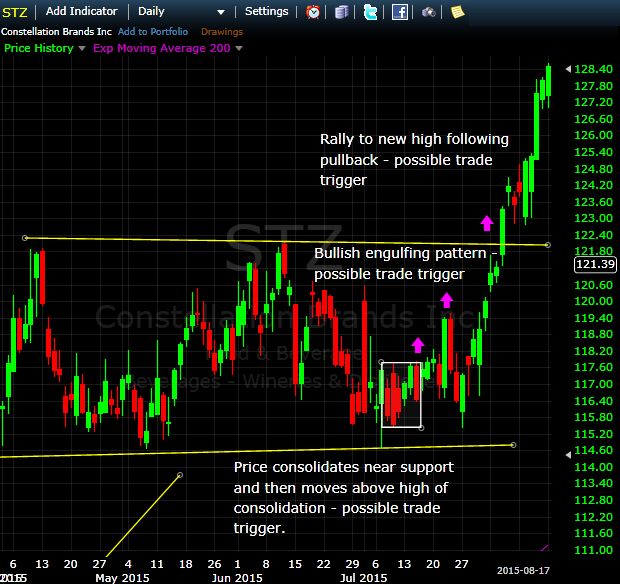The image size is (620, 584).
Task: Click right endpoint of lower support line
Action: point(513,445)
